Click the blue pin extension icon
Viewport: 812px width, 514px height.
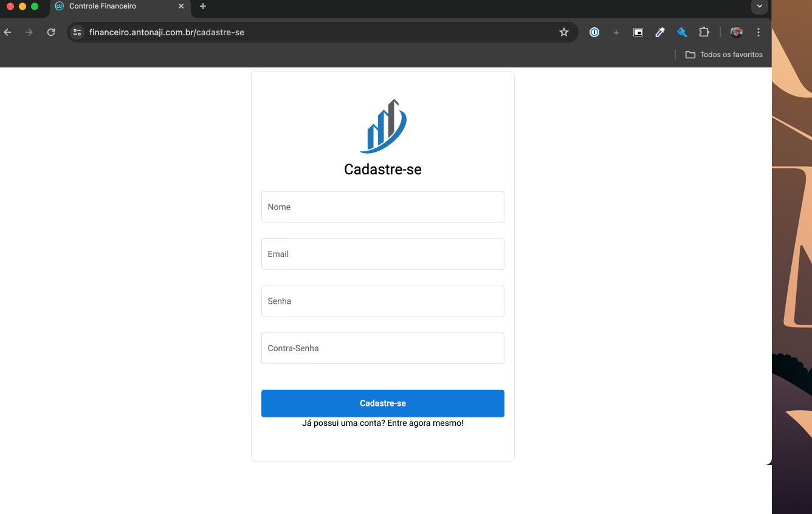point(682,32)
